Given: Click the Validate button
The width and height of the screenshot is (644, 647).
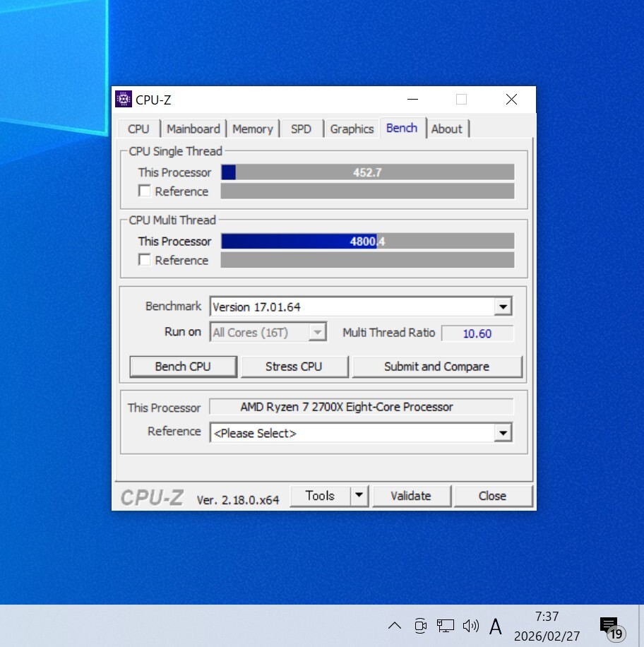Looking at the screenshot, I should 411,496.
